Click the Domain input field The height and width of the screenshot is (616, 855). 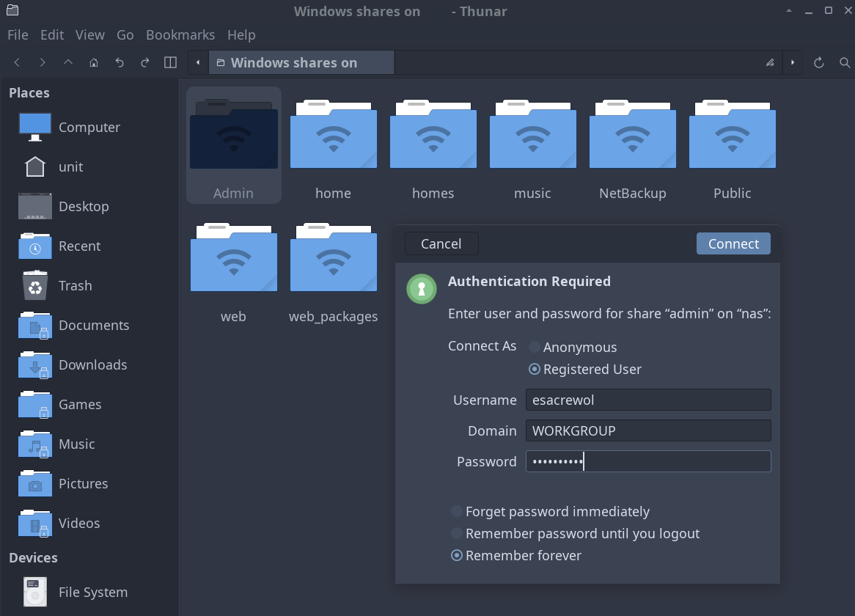[648, 430]
